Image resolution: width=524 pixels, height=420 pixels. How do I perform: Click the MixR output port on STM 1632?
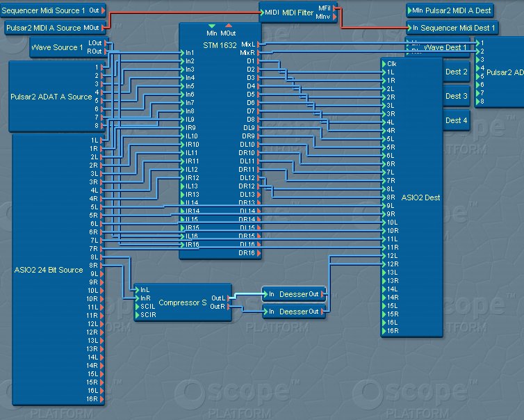tap(259, 53)
